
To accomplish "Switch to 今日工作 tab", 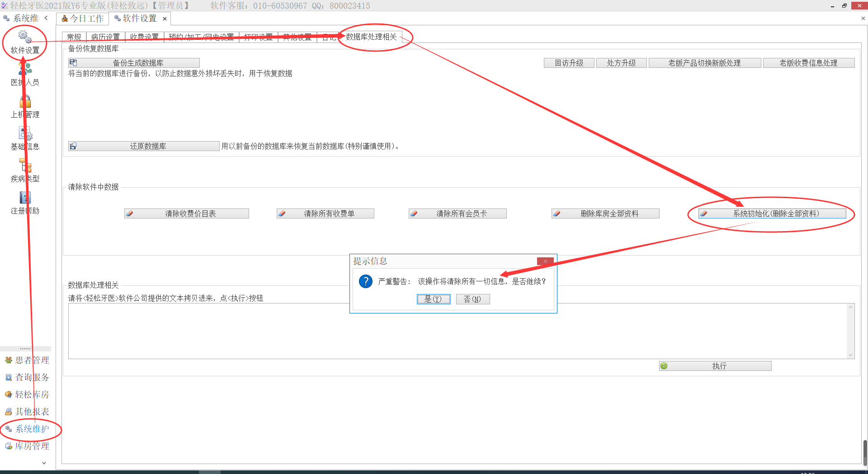I will [x=83, y=19].
